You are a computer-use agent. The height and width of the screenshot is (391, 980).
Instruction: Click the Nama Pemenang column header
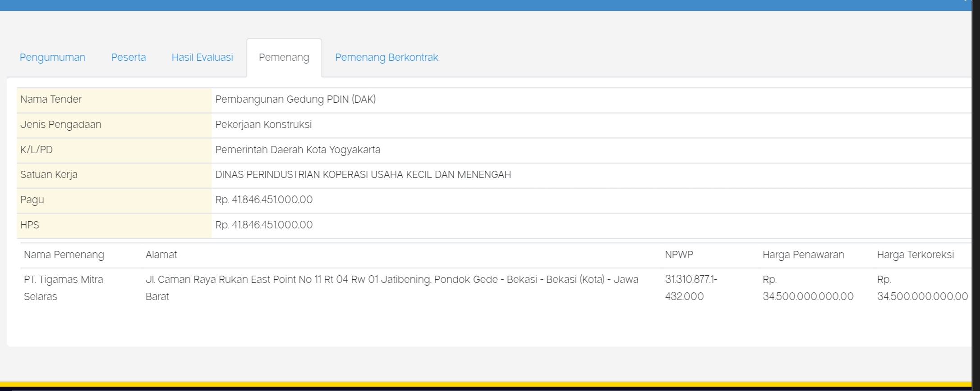(64, 255)
